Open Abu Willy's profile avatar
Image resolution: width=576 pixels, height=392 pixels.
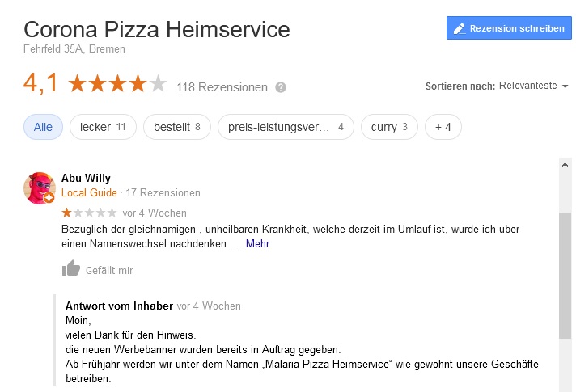(40, 188)
